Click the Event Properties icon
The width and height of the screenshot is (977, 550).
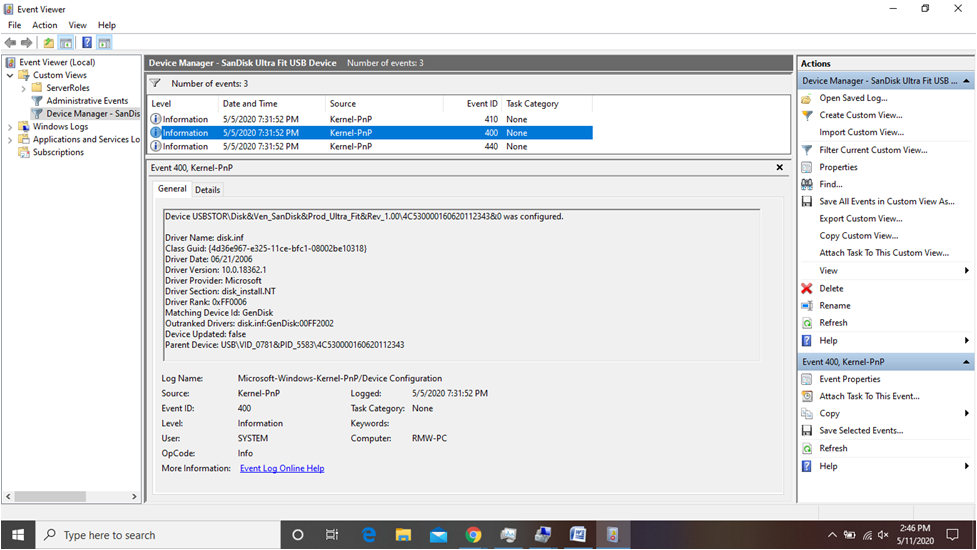coord(807,379)
